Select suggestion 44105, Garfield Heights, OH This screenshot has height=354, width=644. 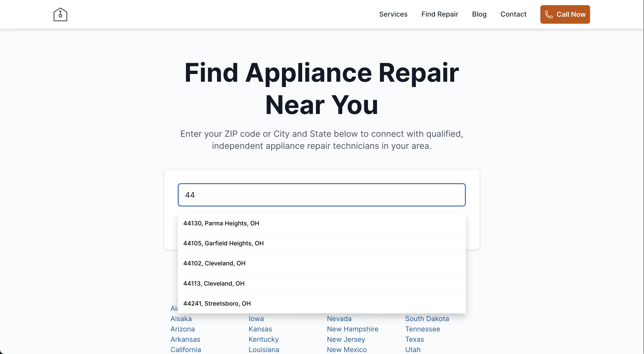(322, 243)
